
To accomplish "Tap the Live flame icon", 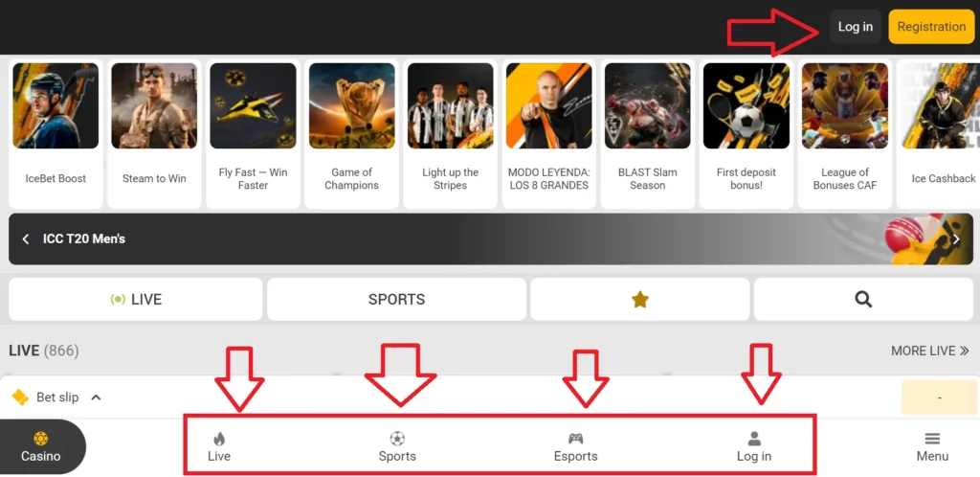I will [x=219, y=439].
